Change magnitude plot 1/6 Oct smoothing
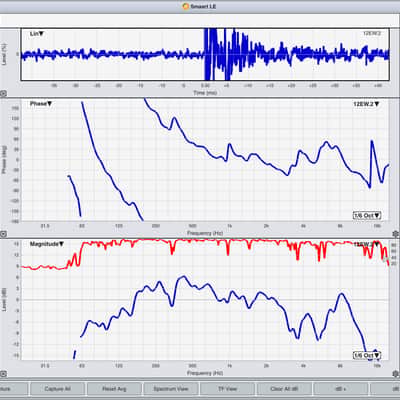The width and height of the screenshot is (400, 400). pos(367,355)
